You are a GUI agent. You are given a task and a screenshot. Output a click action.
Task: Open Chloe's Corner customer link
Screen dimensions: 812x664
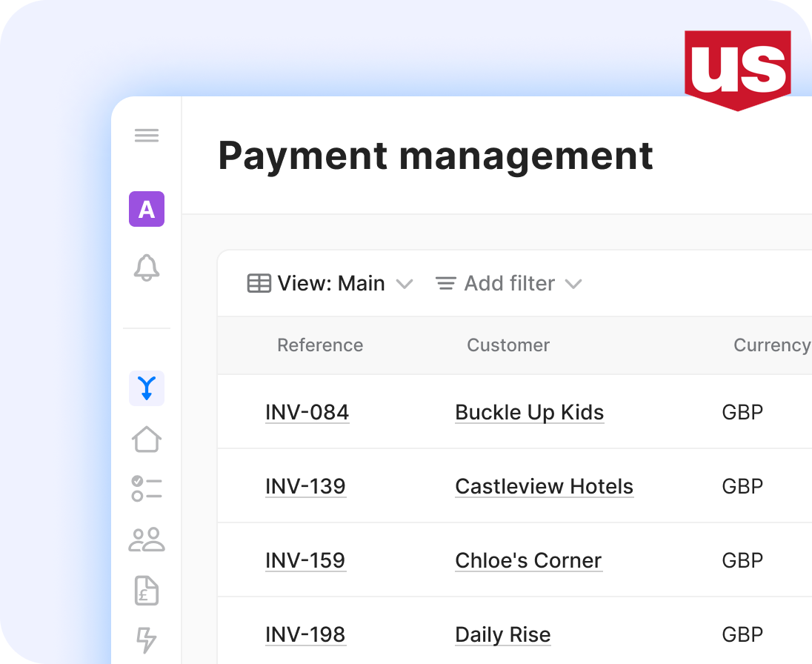[528, 561]
